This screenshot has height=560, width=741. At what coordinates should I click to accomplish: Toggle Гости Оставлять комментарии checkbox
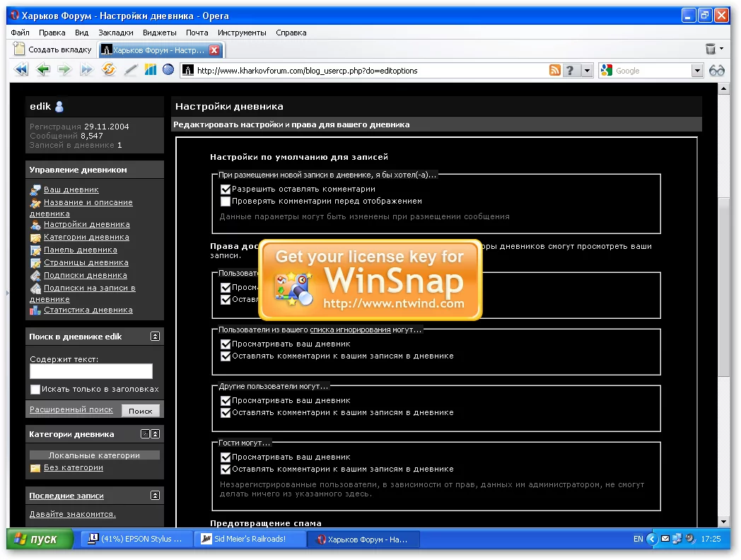tap(226, 469)
